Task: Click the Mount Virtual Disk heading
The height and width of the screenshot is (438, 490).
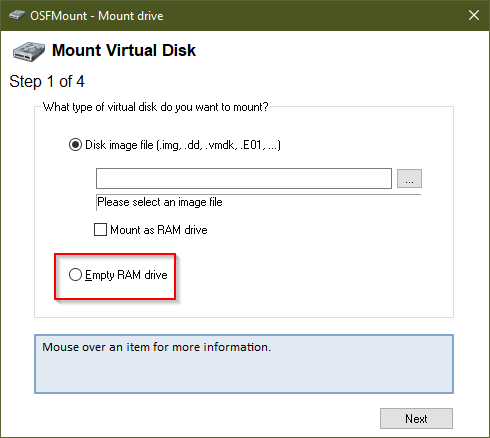Action: pyautogui.click(x=124, y=50)
